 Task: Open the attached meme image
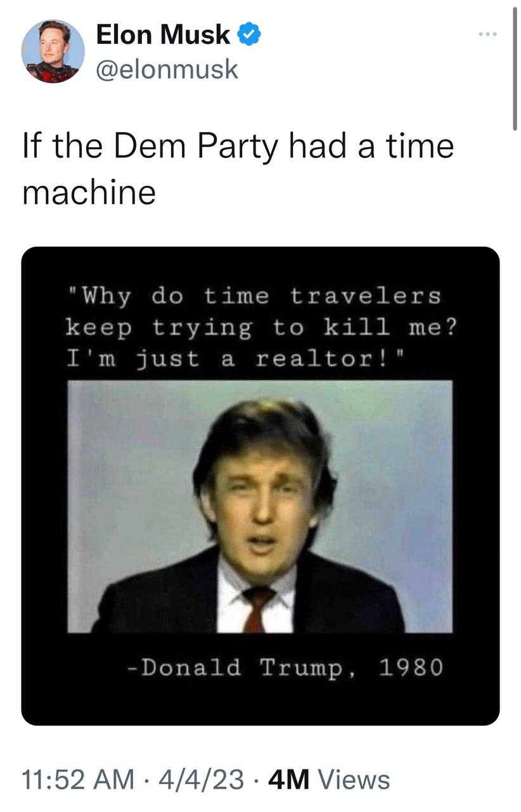(x=260, y=486)
